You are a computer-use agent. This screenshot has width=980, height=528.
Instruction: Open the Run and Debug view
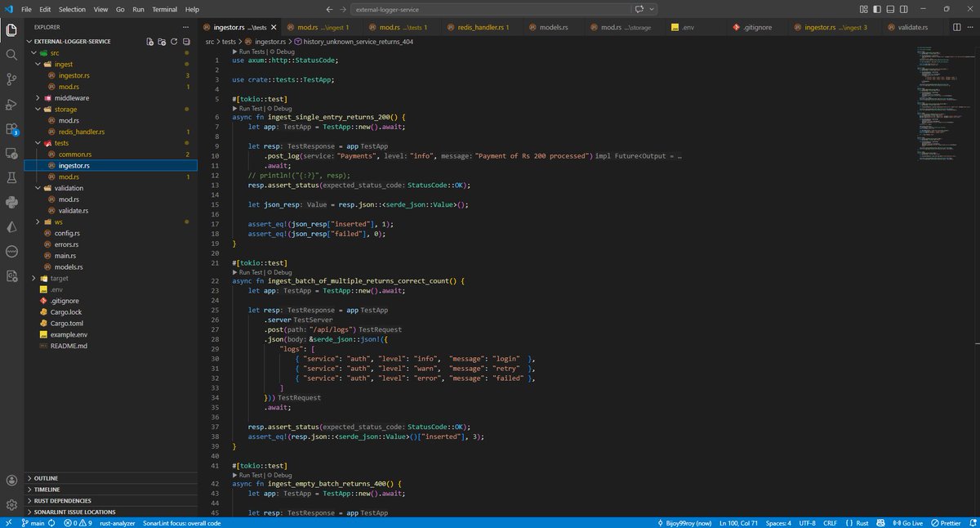(11, 104)
